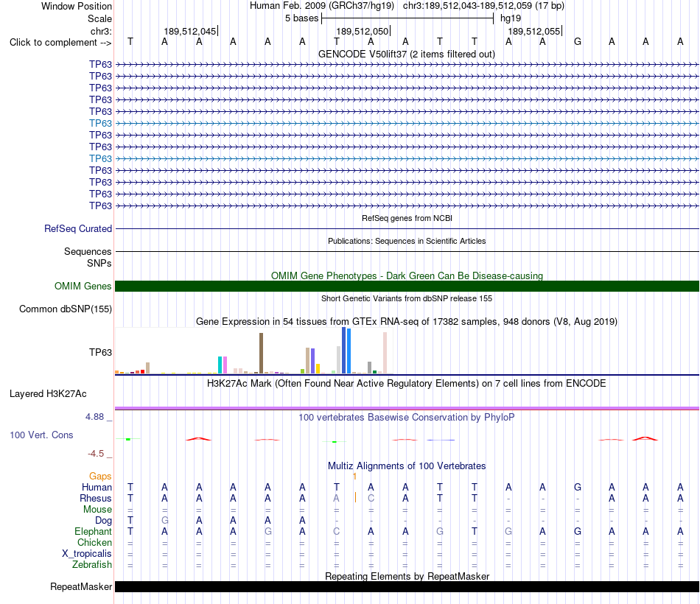Open the H3K27Ac Mark track title
The height and width of the screenshot is (604, 700).
click(407, 384)
